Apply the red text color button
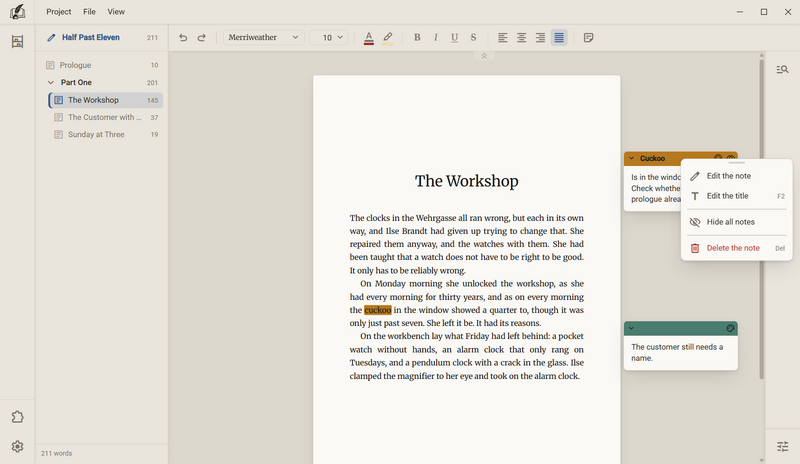The image size is (800, 464). pos(368,38)
